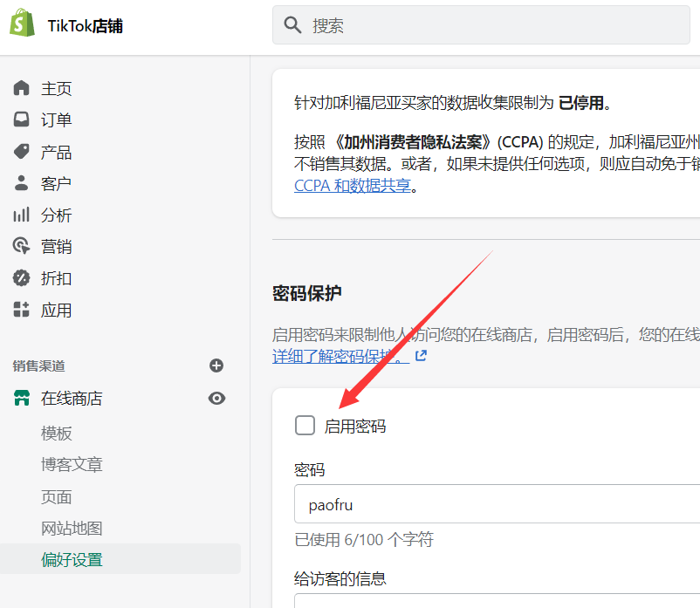Click the 客户 person icon
Viewport: 700px width, 608px height.
[21, 183]
